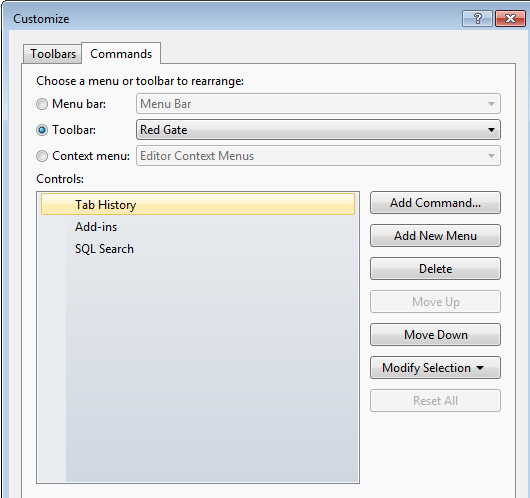Switch to the Commands tab
This screenshot has width=530, height=498.
[x=121, y=53]
